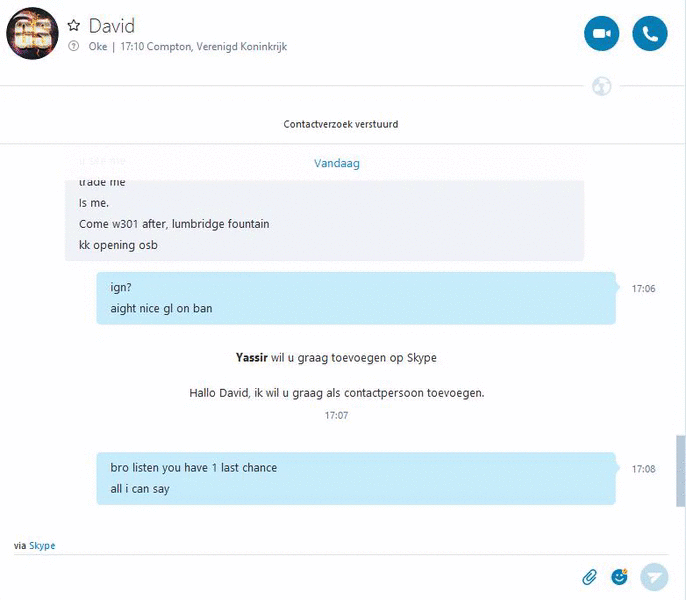Open the globe icon near the divider
Screen dimensions: 686x600
[x=602, y=86]
